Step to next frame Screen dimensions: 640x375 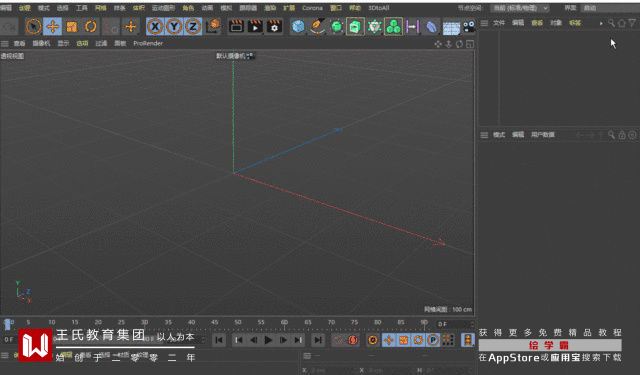click(283, 339)
